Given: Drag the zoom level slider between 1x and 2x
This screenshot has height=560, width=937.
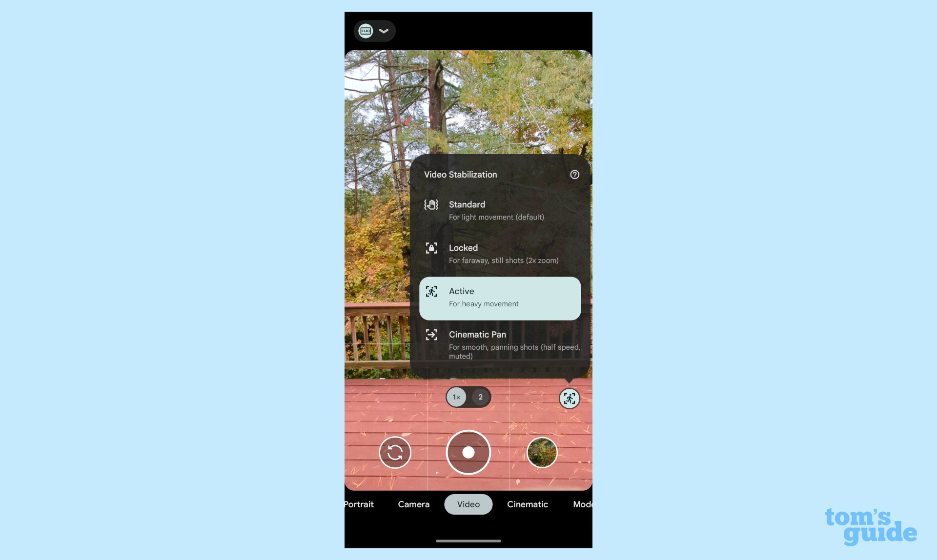Looking at the screenshot, I should [x=468, y=397].
